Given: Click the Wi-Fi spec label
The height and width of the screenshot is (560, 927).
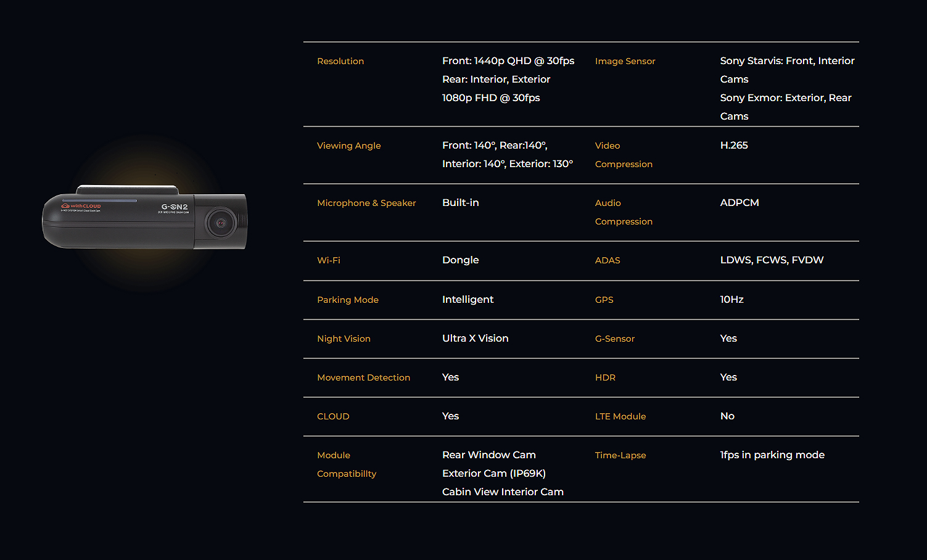Looking at the screenshot, I should click(329, 260).
